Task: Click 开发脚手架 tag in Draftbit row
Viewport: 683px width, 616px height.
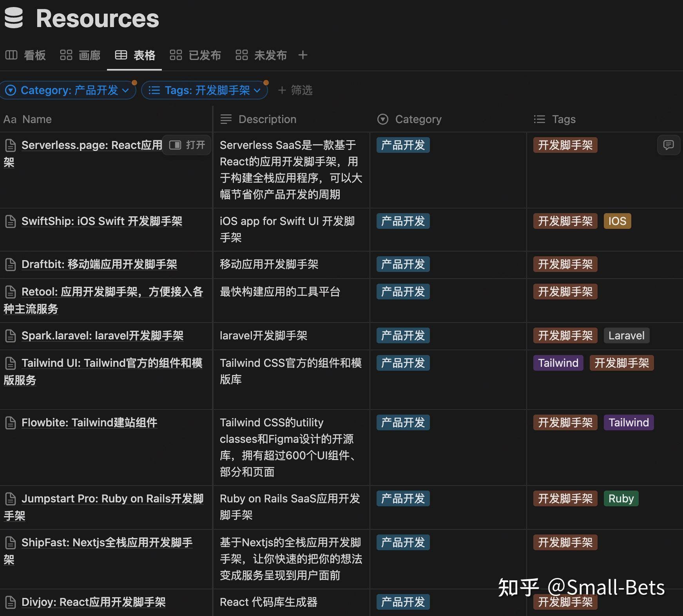Action: click(x=565, y=264)
